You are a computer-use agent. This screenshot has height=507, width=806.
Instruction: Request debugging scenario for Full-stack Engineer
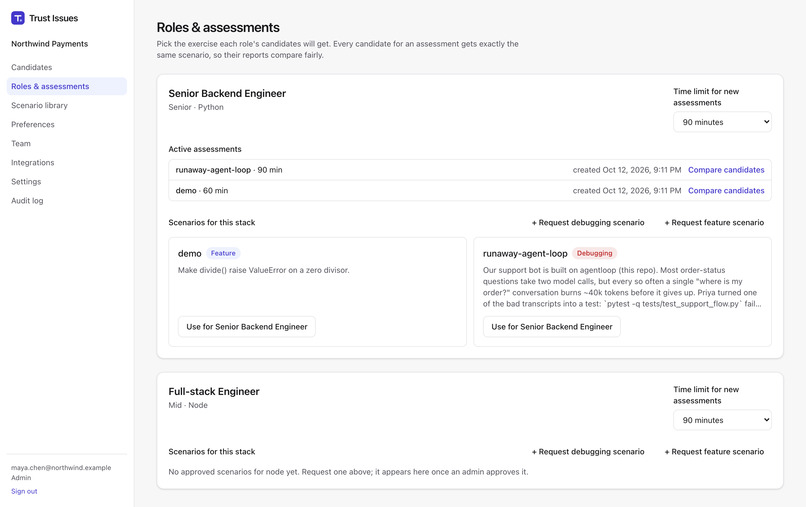(588, 451)
